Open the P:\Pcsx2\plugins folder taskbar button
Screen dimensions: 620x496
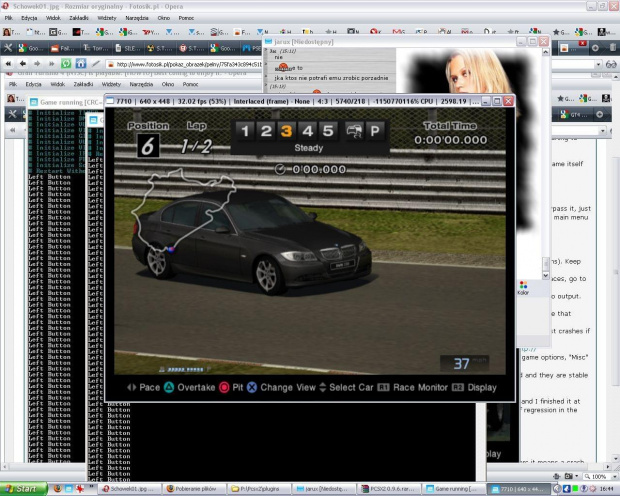[259, 489]
